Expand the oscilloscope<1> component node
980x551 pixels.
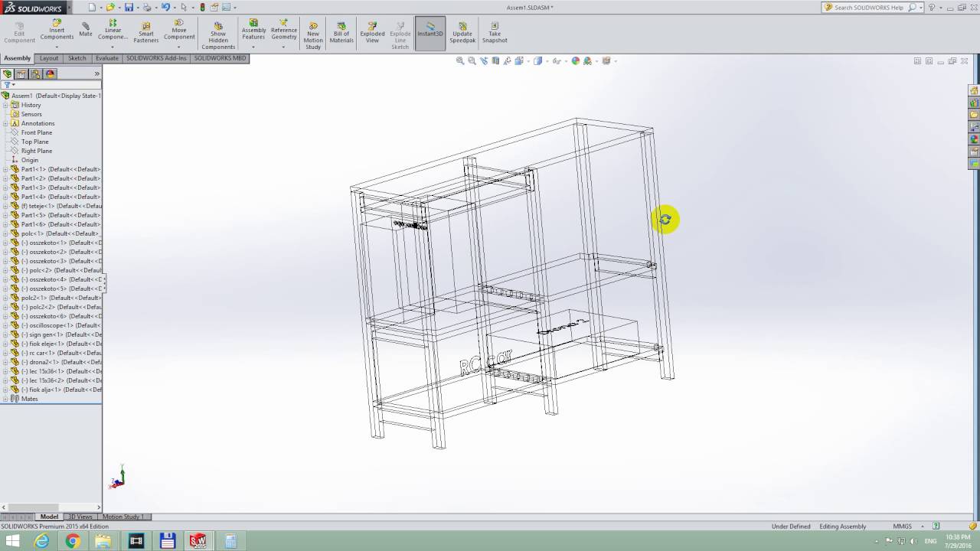(x=5, y=325)
